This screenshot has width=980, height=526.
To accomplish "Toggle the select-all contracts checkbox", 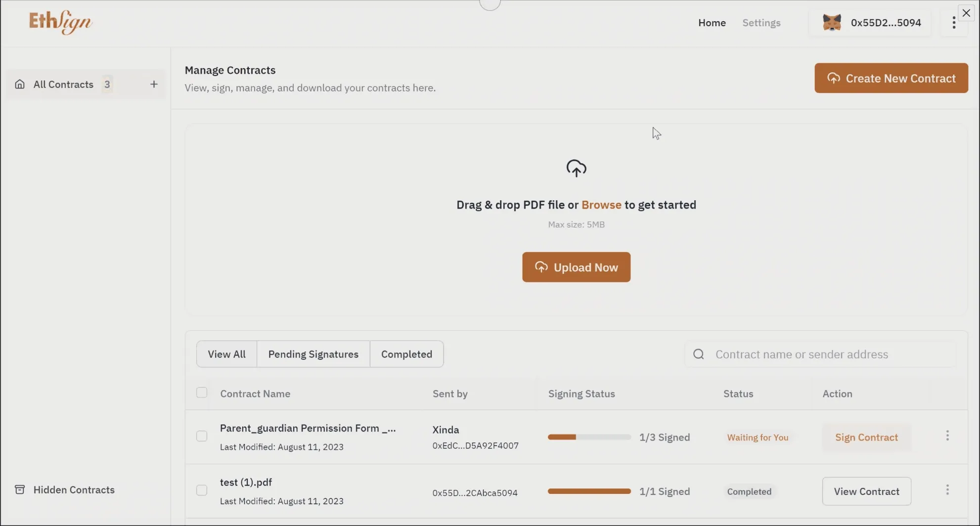I will coord(202,393).
